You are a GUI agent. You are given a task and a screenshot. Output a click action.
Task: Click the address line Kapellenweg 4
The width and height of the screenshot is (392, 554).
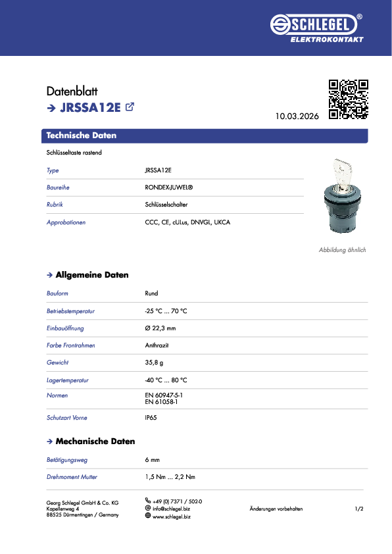point(62,509)
